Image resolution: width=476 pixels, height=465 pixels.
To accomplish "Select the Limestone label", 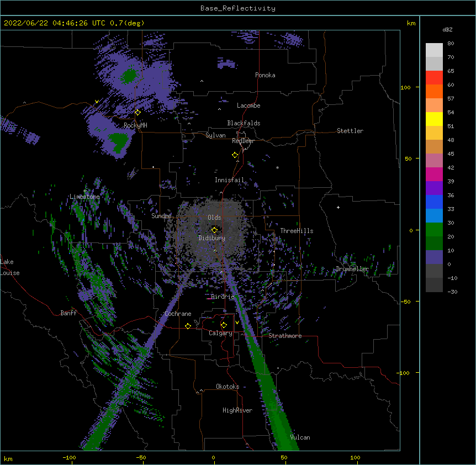I will (84, 197).
